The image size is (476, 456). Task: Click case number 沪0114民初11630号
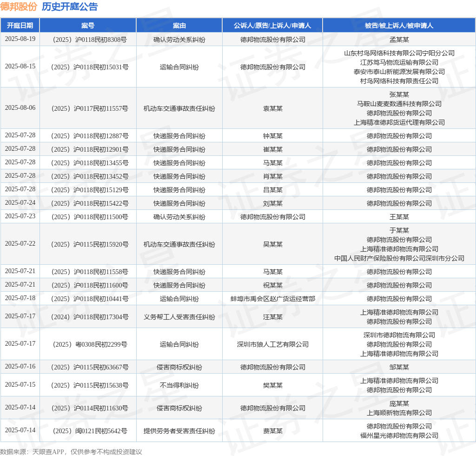(x=90, y=408)
